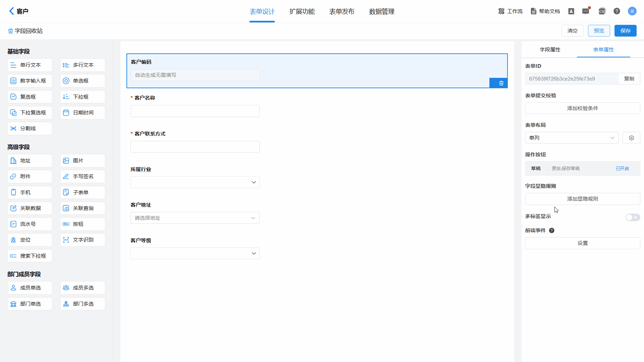
Task: Add a 复选框 checkbox field
Action: click(30, 97)
